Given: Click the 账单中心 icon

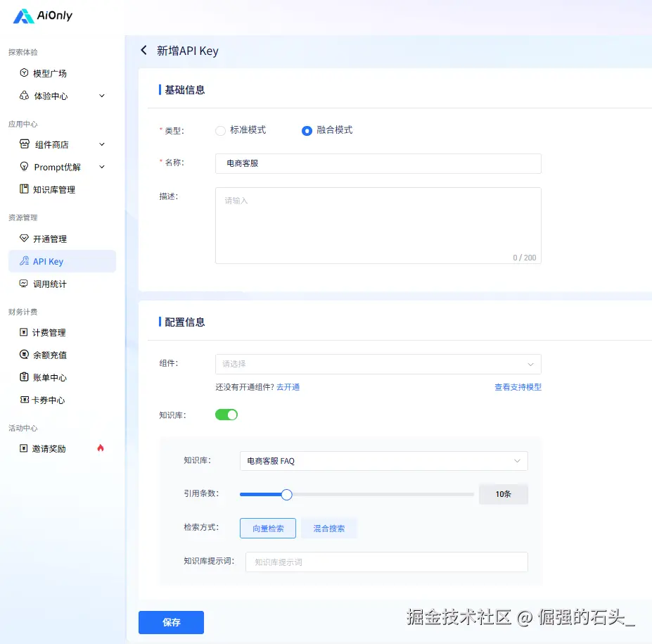Looking at the screenshot, I should (x=24, y=377).
